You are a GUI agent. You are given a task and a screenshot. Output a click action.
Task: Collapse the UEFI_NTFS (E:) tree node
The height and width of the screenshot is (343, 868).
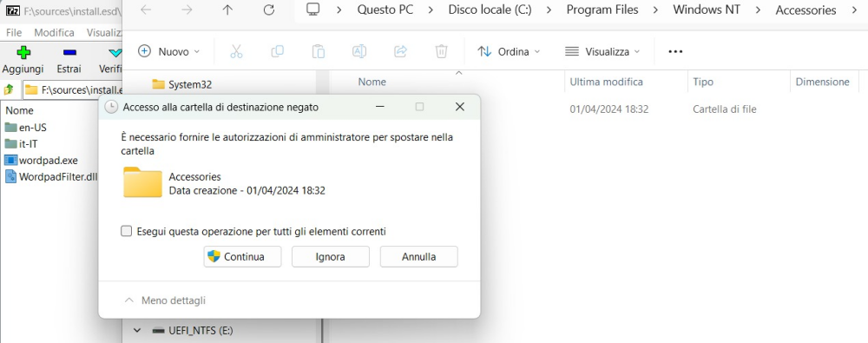[137, 331]
